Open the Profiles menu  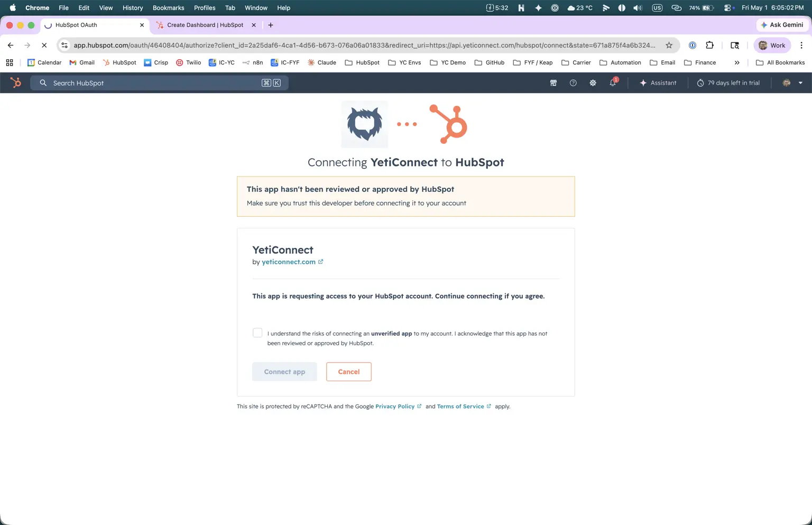pos(205,8)
